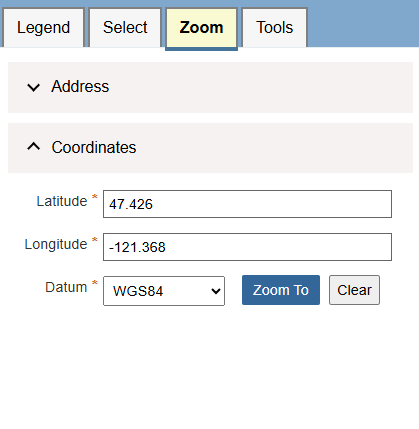The width and height of the screenshot is (419, 429).
Task: Activate the Zoom tab
Action: pyautogui.click(x=201, y=28)
